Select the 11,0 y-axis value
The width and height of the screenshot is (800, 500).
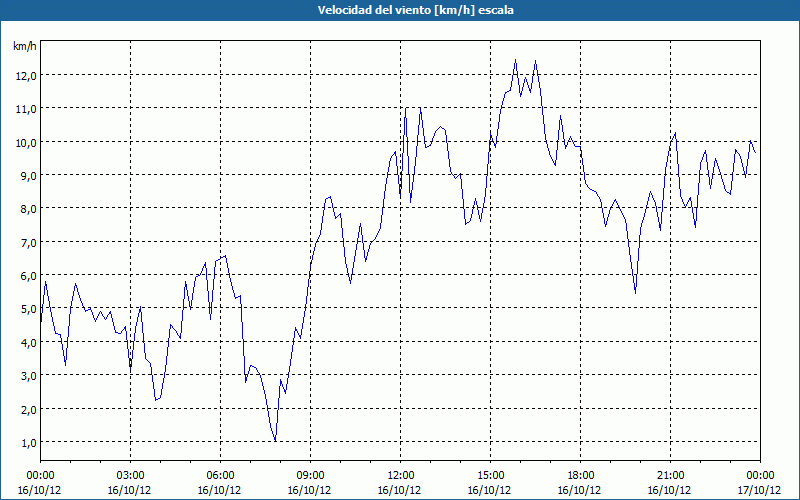click(x=27, y=109)
